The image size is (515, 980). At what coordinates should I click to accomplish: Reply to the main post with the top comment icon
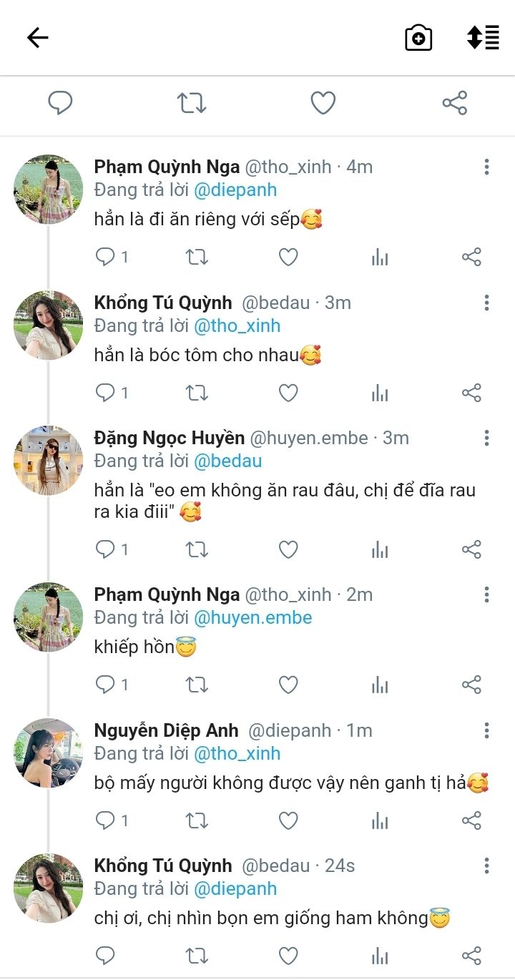pos(60,103)
